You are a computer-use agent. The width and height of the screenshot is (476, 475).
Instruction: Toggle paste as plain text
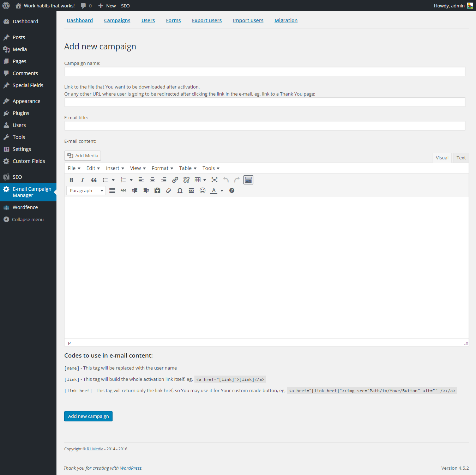pyautogui.click(x=157, y=190)
